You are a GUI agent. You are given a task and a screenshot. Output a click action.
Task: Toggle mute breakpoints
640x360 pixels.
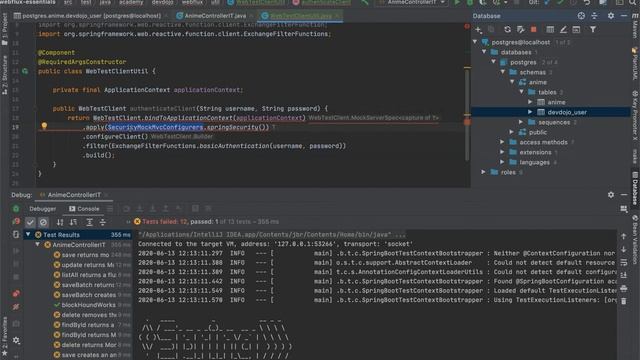tap(16, 307)
